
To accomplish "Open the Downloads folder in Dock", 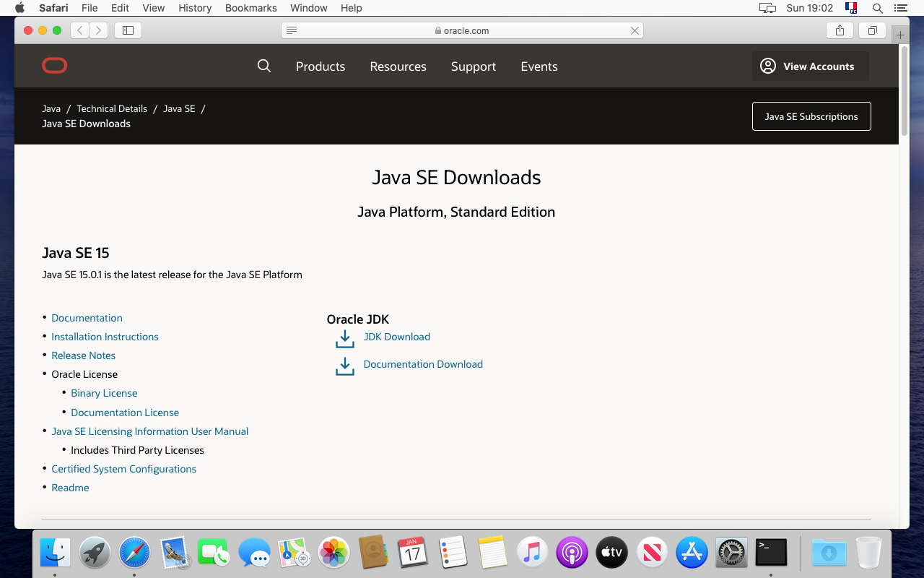I will 829,553.
